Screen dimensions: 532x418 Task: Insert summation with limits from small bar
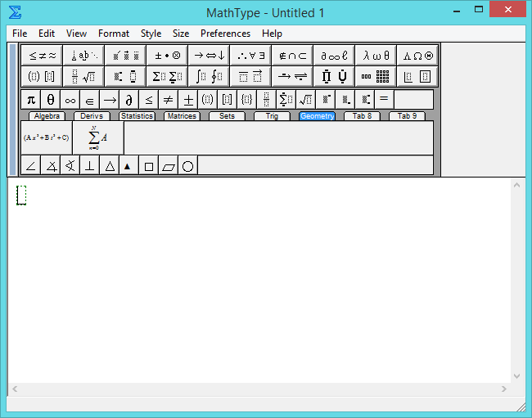pos(286,100)
